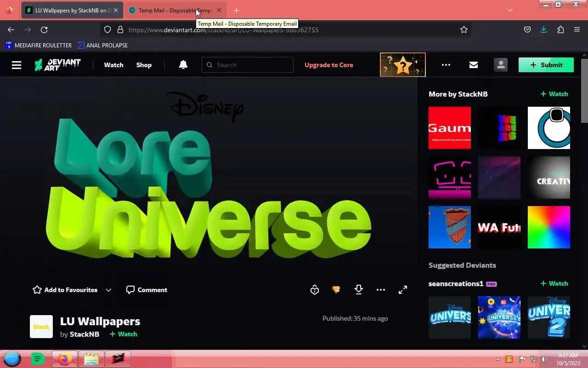
Task: Open the CREATIVE thumbnail
Action: (x=549, y=178)
